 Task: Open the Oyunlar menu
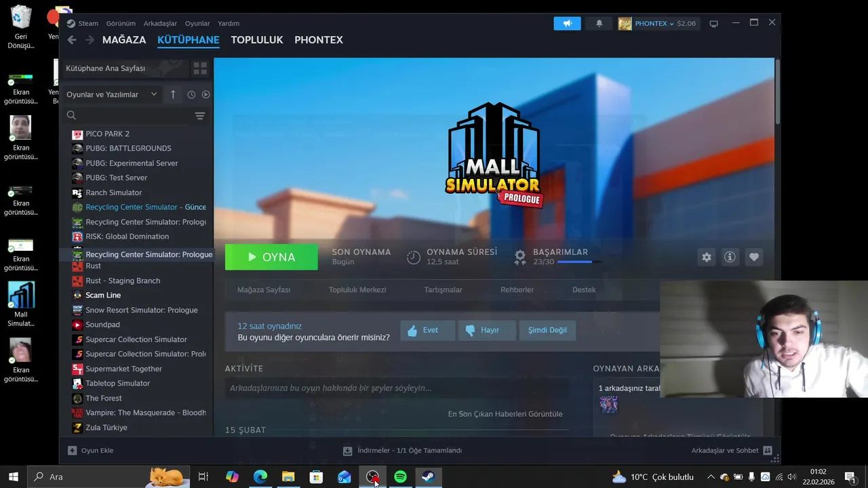197,23
